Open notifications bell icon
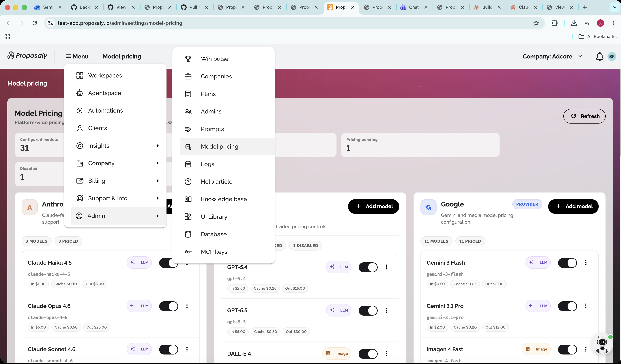The height and width of the screenshot is (364, 621). 600,57
